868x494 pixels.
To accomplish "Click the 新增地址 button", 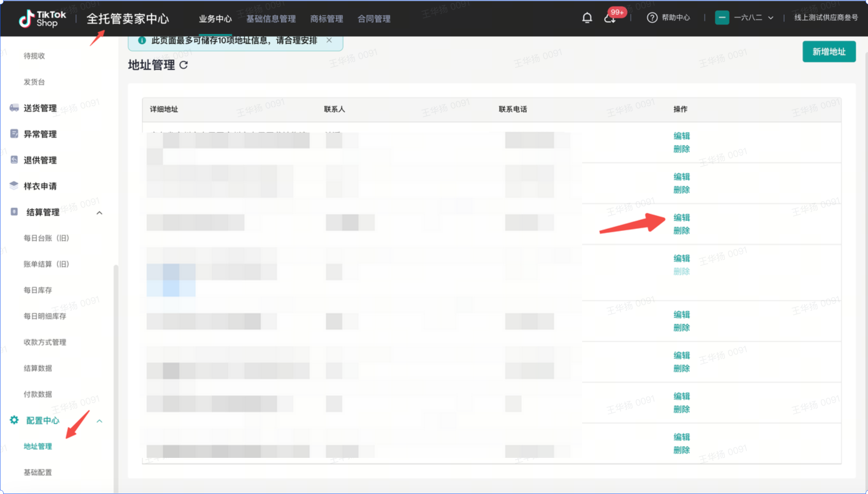I will pos(829,51).
